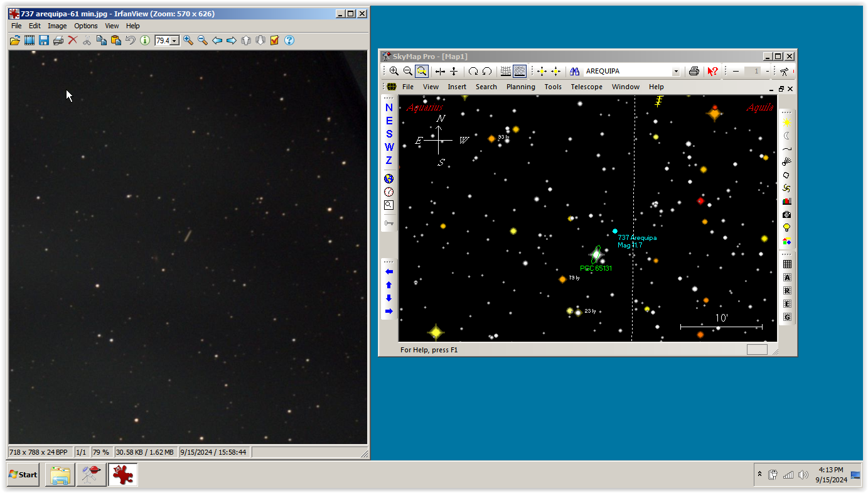The width and height of the screenshot is (868, 493).
Task: Toggle stars display with the sun icon
Action: point(787,122)
